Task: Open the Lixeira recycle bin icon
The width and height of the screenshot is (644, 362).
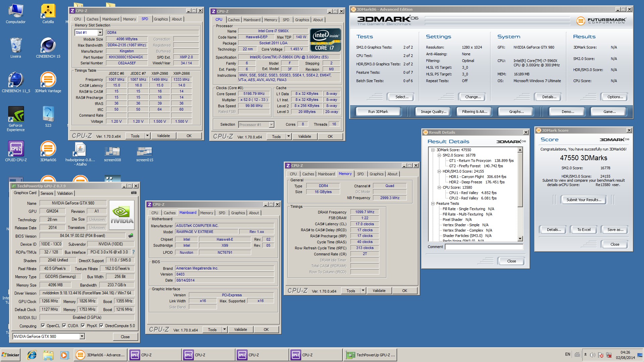Action: (x=15, y=48)
